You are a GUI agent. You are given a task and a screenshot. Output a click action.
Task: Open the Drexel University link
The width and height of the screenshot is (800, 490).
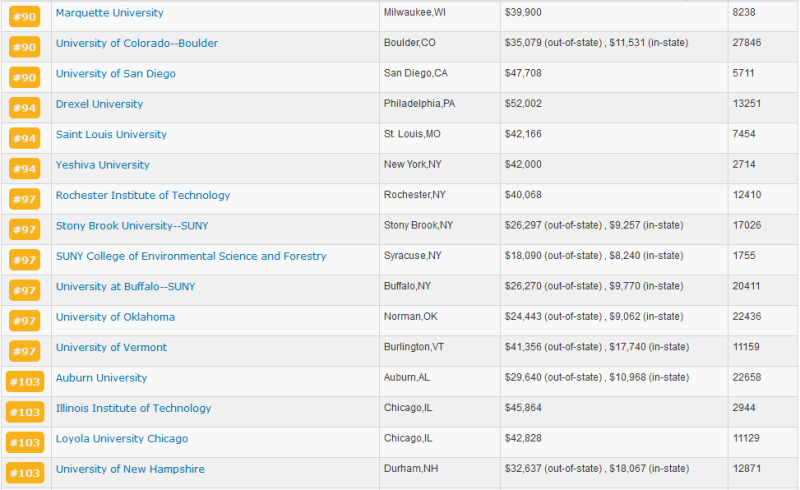(99, 104)
